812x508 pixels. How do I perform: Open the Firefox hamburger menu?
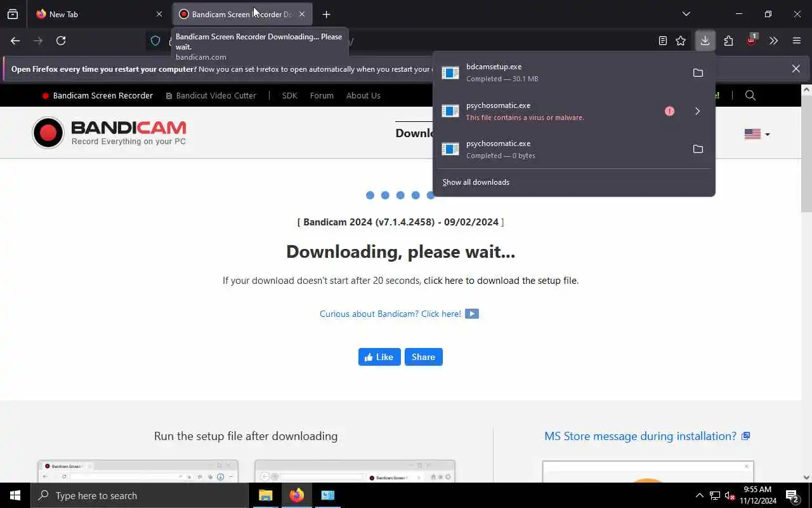coord(797,41)
